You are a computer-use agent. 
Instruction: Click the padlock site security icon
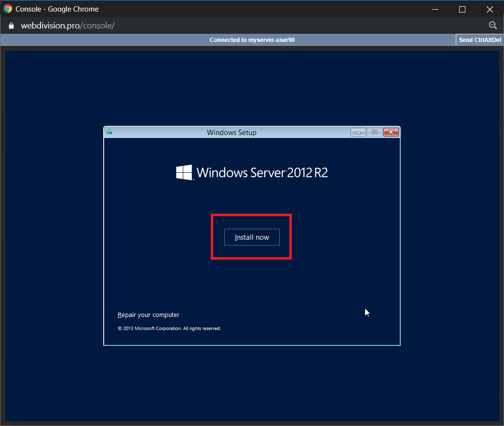pyautogui.click(x=12, y=26)
